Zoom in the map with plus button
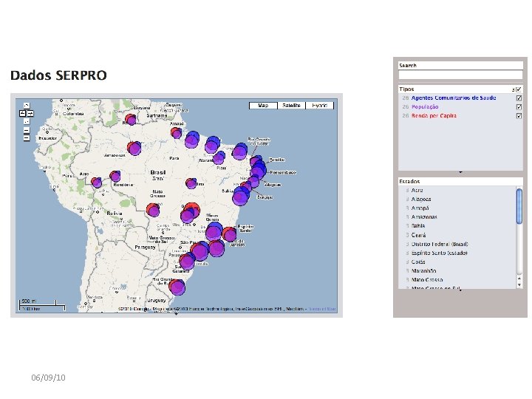The height and width of the screenshot is (399, 532). point(27,130)
